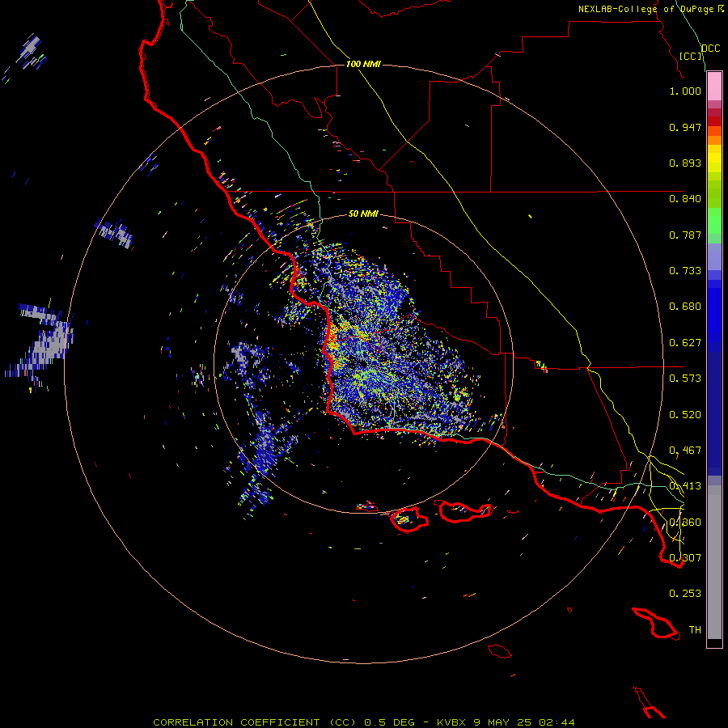Click the NEXLAB-College of DuPage credit text
This screenshot has width=728, height=728.
tap(648, 9)
